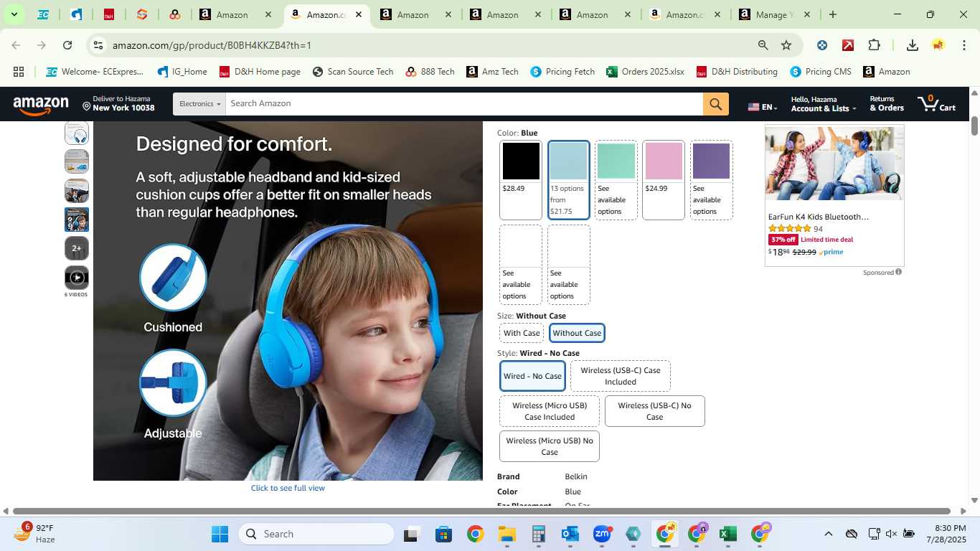Open the 888 Tech bookmark

pyautogui.click(x=430, y=72)
